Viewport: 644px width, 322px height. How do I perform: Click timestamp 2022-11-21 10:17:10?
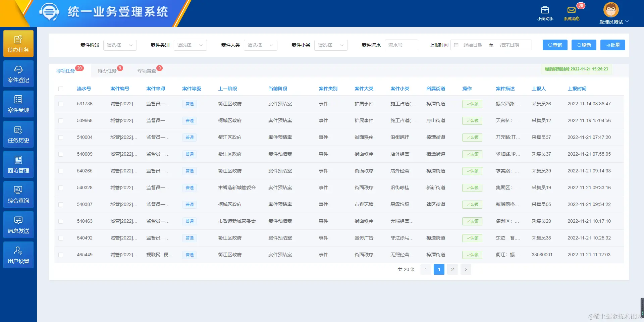pyautogui.click(x=589, y=221)
